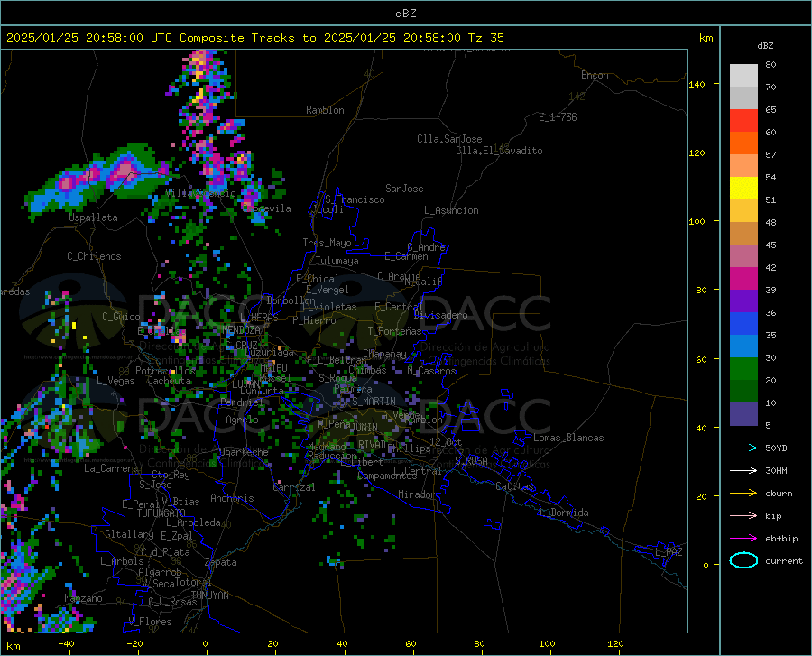Click the Mirador label
This screenshot has height=656, width=812.
(417, 494)
